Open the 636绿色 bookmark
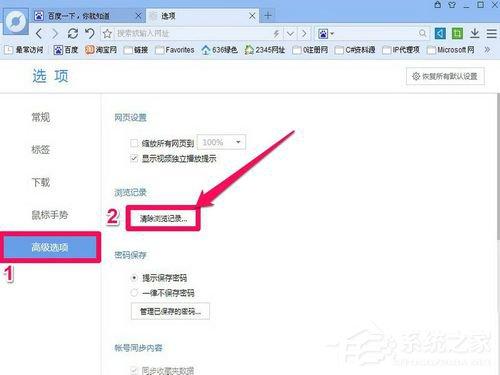 click(219, 50)
